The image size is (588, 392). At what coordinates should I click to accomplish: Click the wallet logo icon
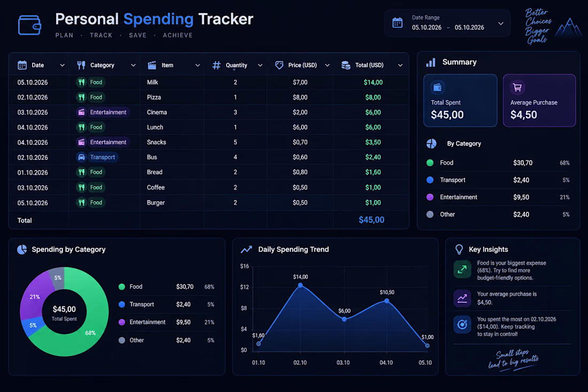pos(29,25)
